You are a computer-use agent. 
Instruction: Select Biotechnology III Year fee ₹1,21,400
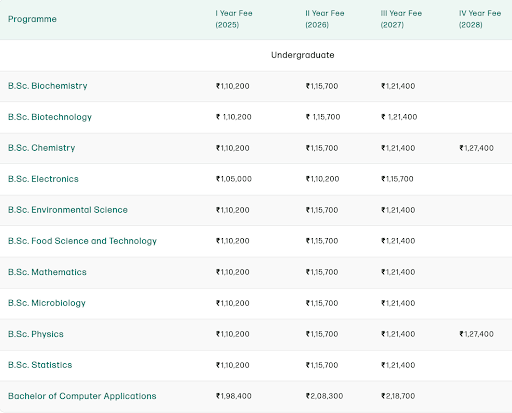coord(399,117)
